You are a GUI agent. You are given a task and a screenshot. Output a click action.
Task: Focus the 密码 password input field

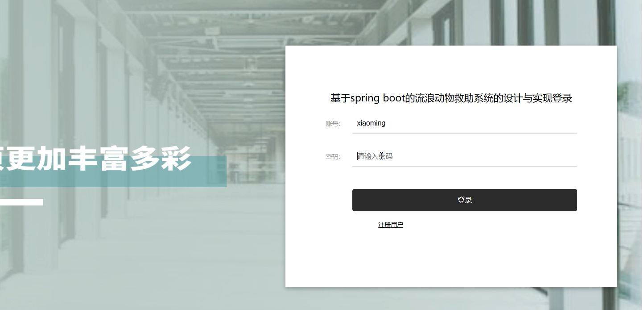(x=464, y=156)
